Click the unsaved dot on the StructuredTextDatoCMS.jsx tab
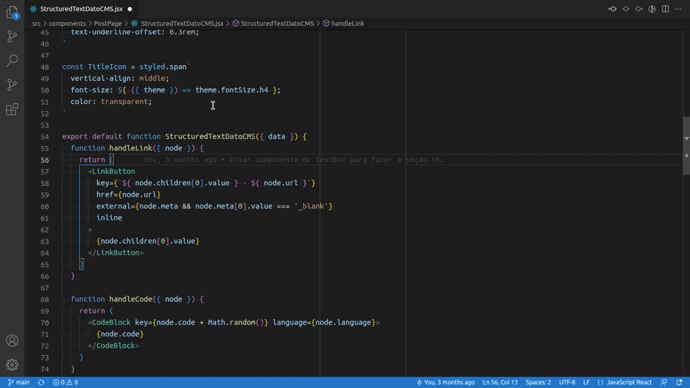The image size is (690, 388). tap(130, 9)
